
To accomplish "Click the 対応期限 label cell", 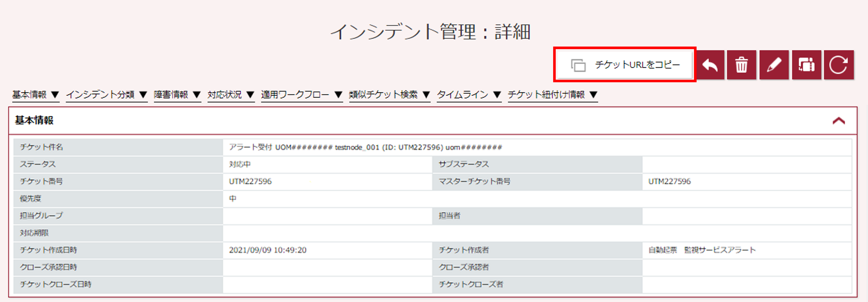I will [118, 233].
